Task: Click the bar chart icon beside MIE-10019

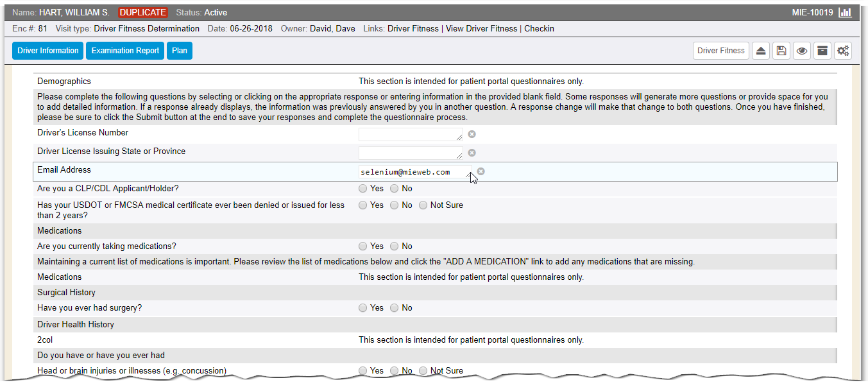Action: tap(845, 13)
